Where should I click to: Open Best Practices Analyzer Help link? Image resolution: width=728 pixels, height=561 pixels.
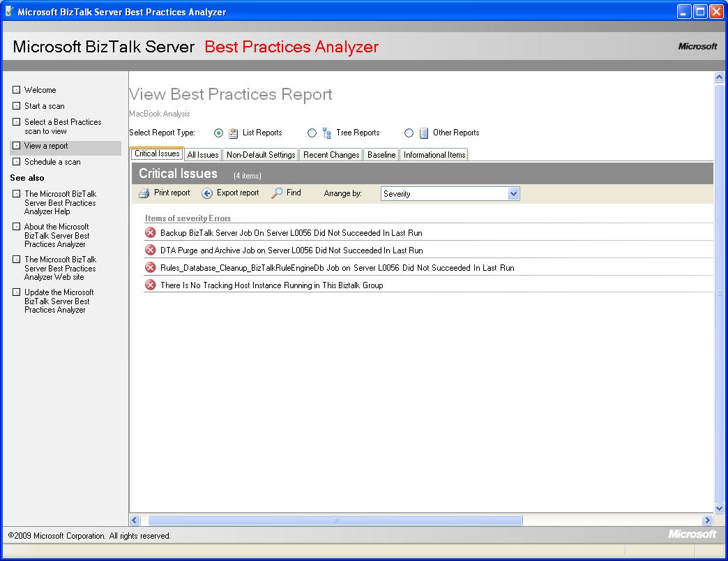pyautogui.click(x=60, y=202)
